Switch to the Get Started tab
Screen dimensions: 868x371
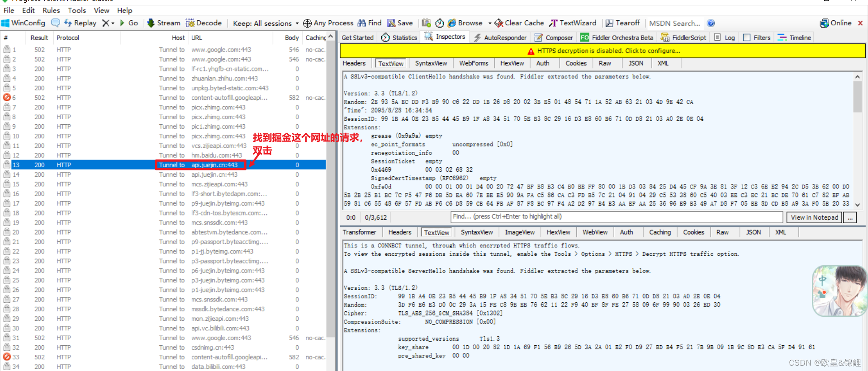(357, 38)
